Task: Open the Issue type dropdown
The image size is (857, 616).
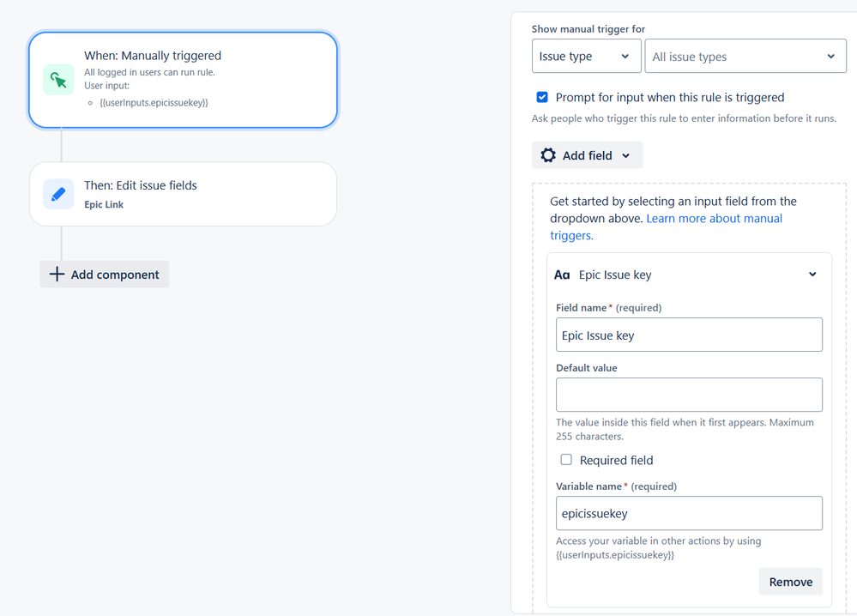Action: [x=586, y=57]
